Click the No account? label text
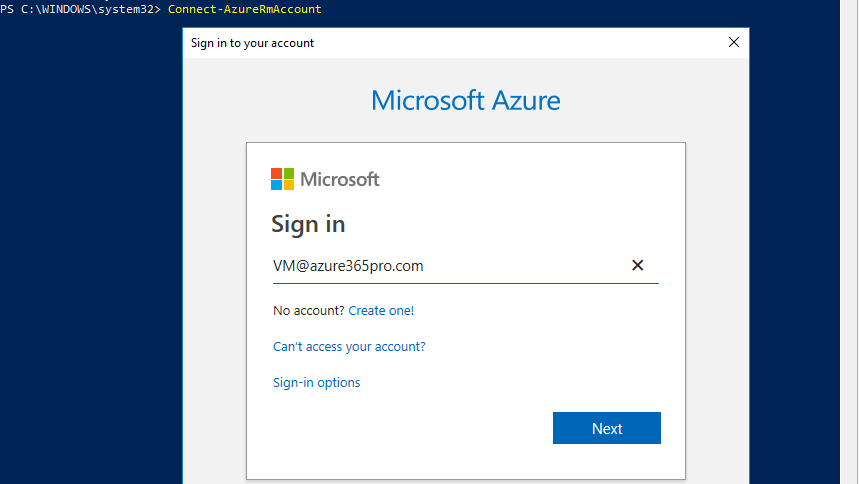The width and height of the screenshot is (859, 484). pos(308,311)
